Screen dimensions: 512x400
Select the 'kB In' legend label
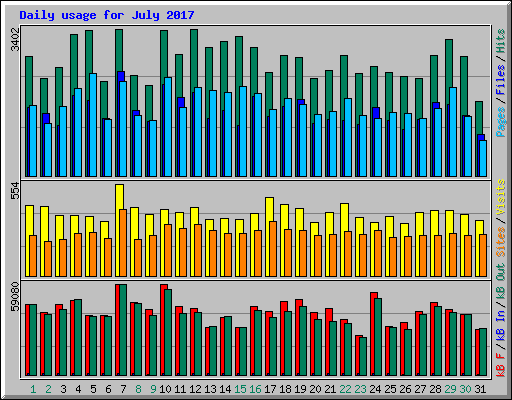click(x=501, y=325)
